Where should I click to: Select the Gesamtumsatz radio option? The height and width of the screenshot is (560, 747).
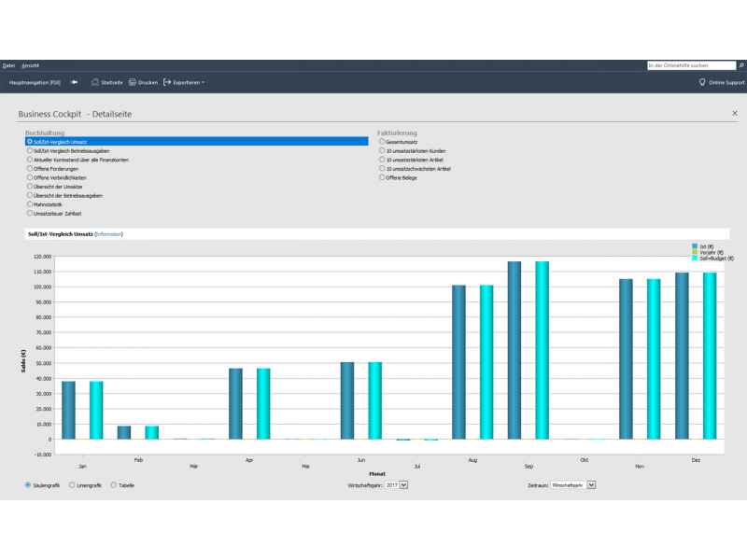click(x=382, y=141)
